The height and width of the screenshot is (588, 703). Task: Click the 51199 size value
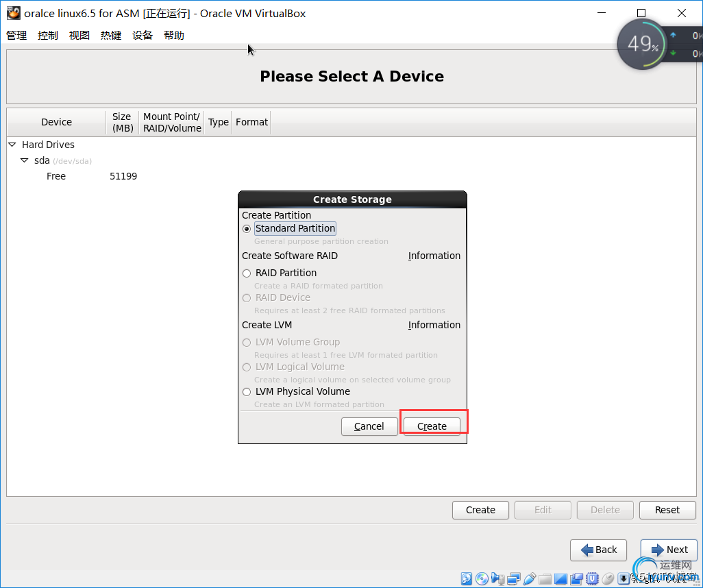click(123, 176)
